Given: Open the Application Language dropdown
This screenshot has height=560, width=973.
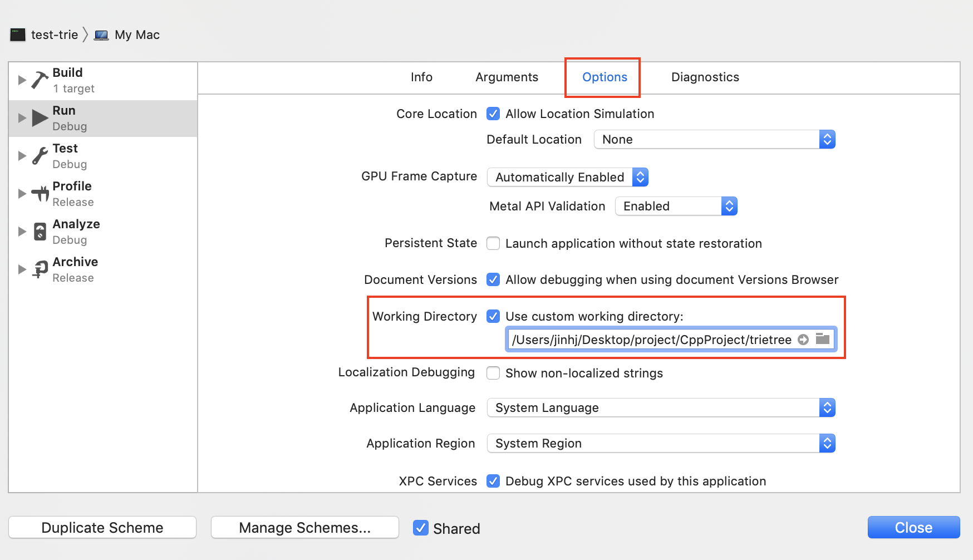Looking at the screenshot, I should pos(661,408).
